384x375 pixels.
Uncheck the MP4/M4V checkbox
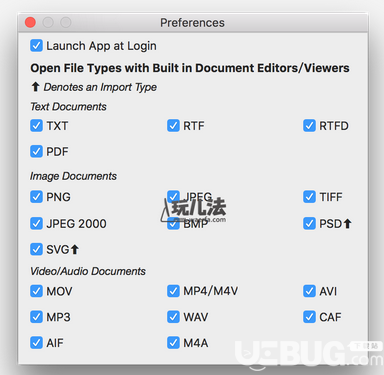pyautogui.click(x=173, y=291)
